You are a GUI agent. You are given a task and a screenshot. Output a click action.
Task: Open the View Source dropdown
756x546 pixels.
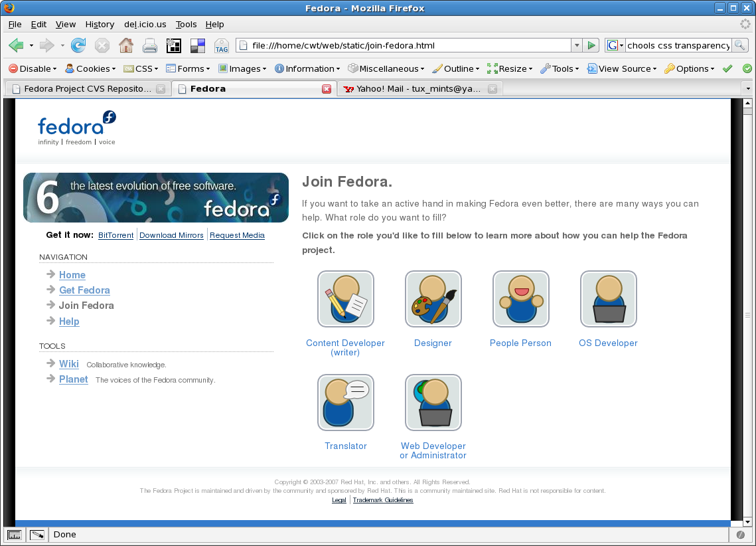point(622,68)
